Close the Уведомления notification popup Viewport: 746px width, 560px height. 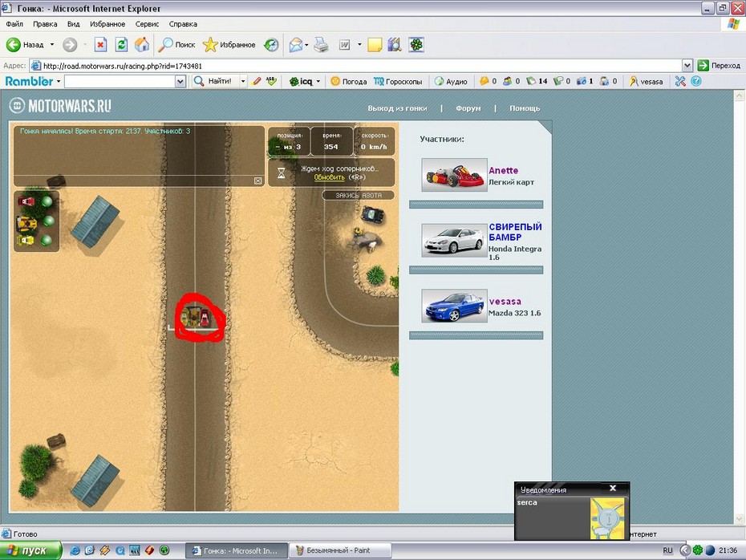[613, 488]
